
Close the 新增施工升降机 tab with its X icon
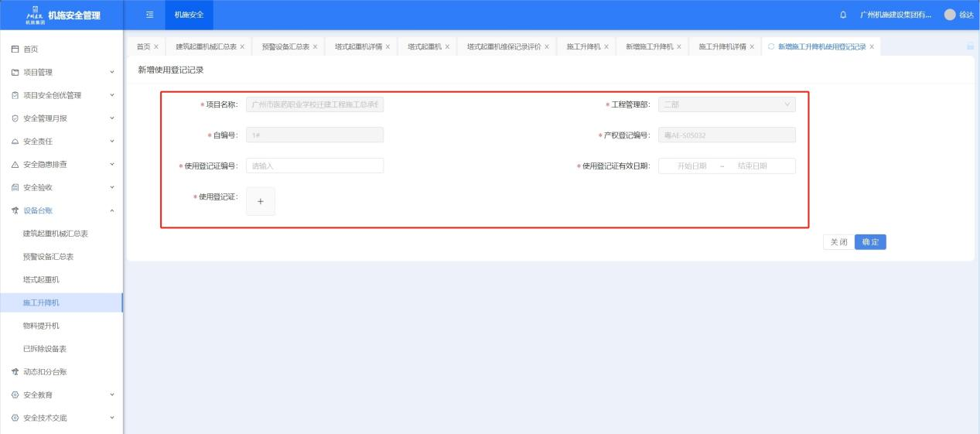click(x=679, y=47)
